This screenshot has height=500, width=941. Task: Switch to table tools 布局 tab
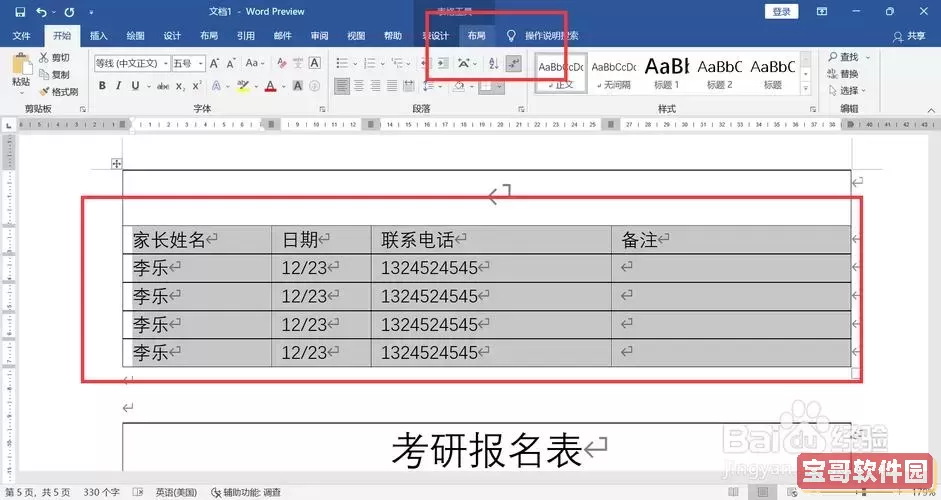click(x=476, y=35)
